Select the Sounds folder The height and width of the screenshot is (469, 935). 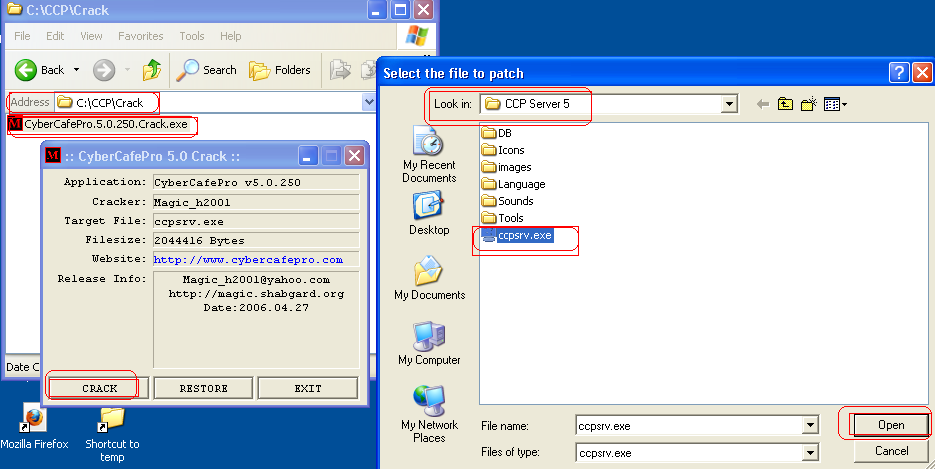[x=507, y=201]
